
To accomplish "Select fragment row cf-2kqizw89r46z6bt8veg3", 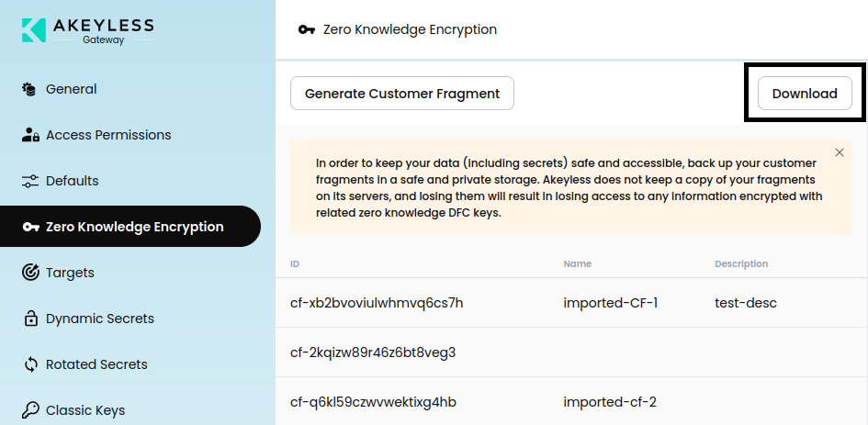I will [x=373, y=352].
